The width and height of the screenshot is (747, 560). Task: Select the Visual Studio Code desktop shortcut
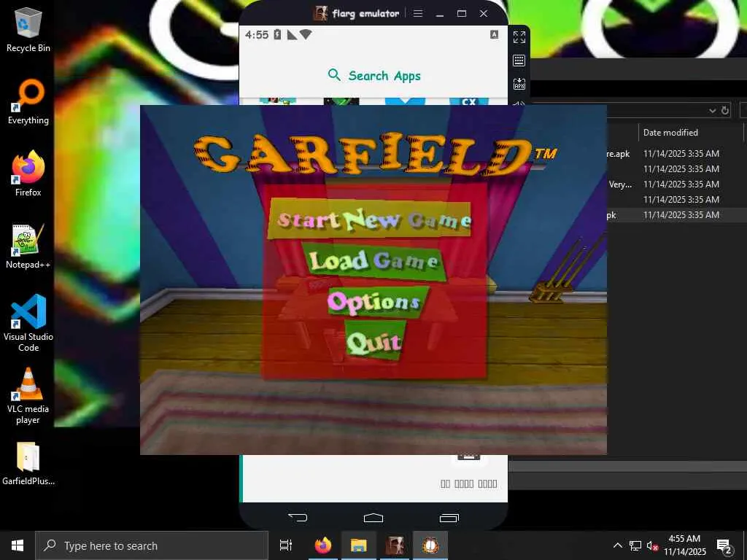pyautogui.click(x=28, y=323)
